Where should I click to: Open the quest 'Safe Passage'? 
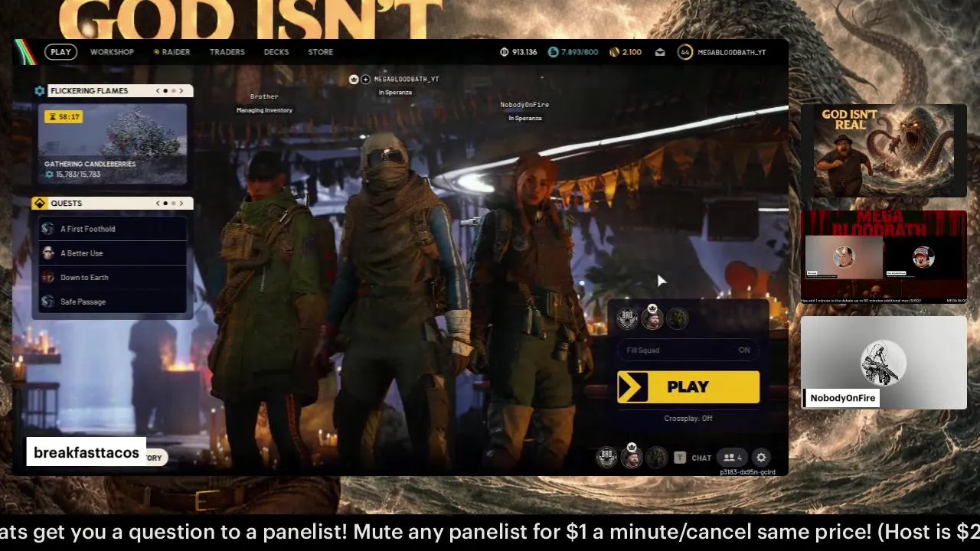113,302
